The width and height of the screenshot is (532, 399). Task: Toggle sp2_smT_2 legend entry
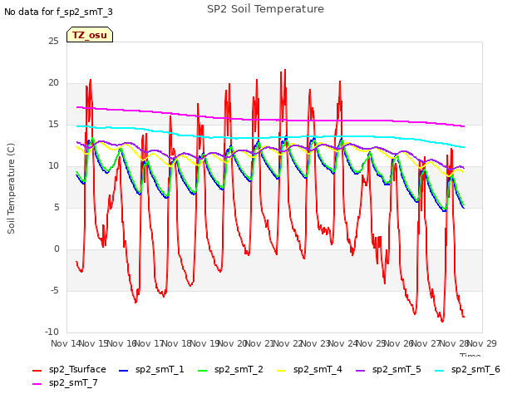point(230,369)
